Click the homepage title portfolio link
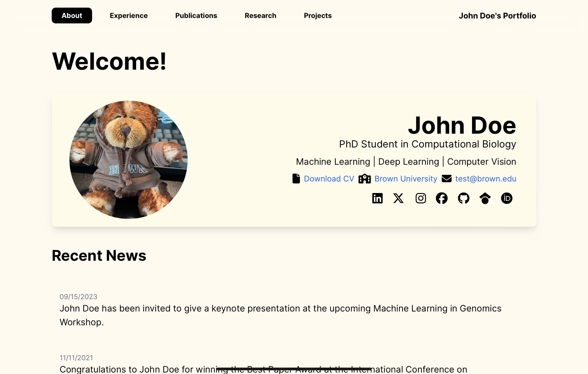588x374 pixels. (x=497, y=16)
